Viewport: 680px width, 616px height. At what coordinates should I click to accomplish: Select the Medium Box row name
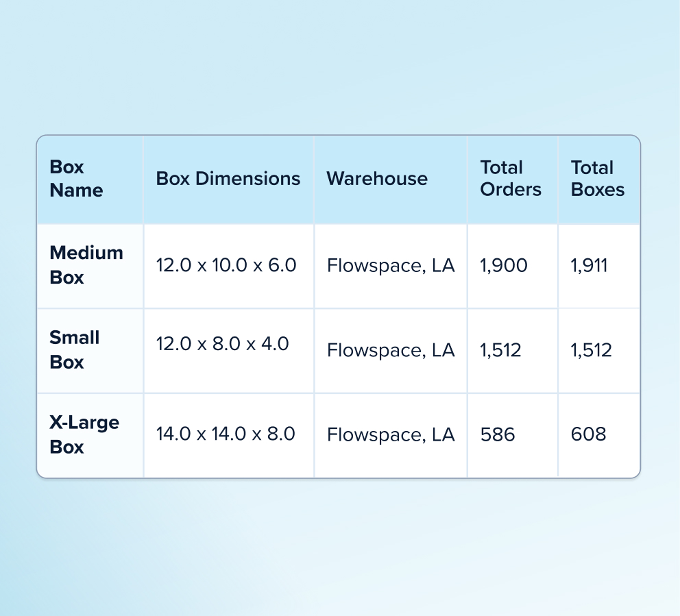coord(86,265)
